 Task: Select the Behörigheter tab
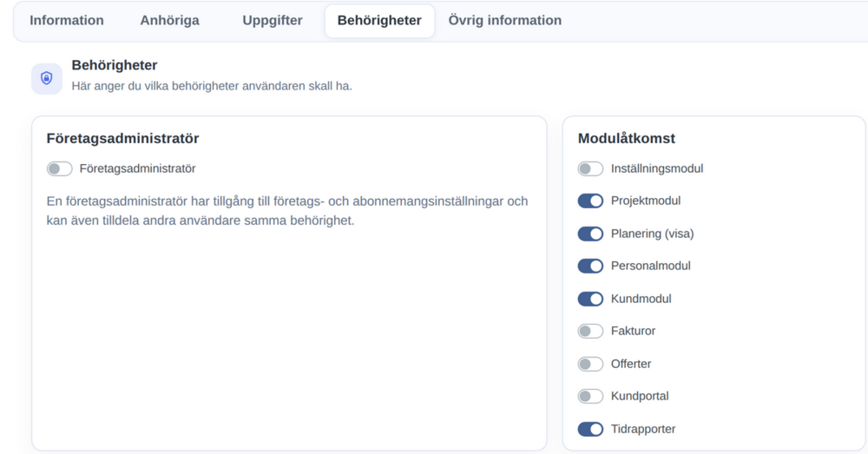pyautogui.click(x=379, y=21)
